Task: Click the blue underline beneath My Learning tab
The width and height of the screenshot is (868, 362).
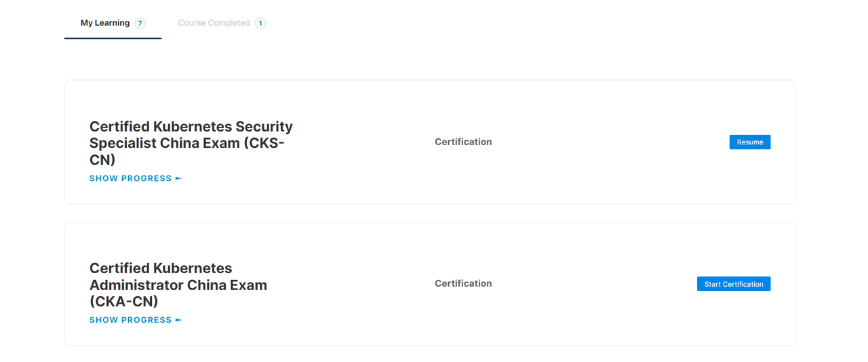Action: click(x=113, y=38)
